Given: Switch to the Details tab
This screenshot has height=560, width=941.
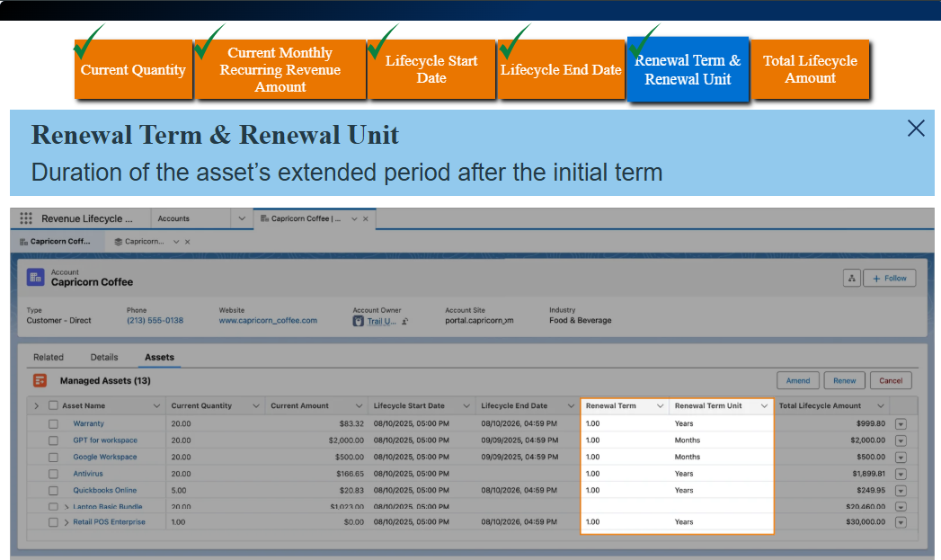Looking at the screenshot, I should (104, 357).
